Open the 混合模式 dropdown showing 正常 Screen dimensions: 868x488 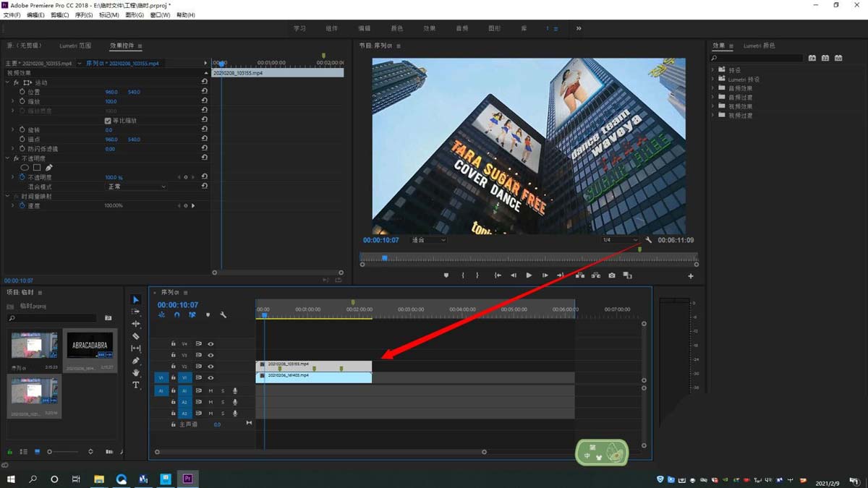136,187
